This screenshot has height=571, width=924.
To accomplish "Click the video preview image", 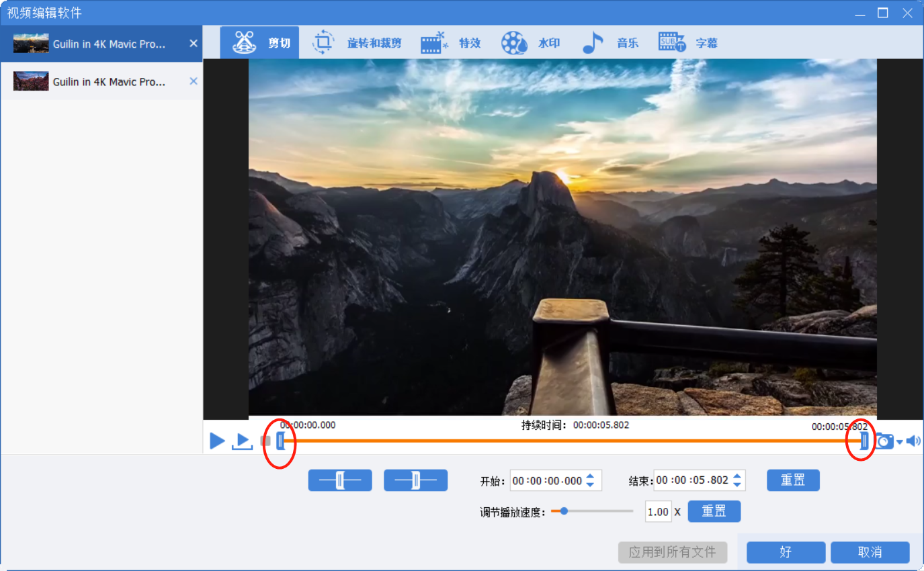I will 562,237.
